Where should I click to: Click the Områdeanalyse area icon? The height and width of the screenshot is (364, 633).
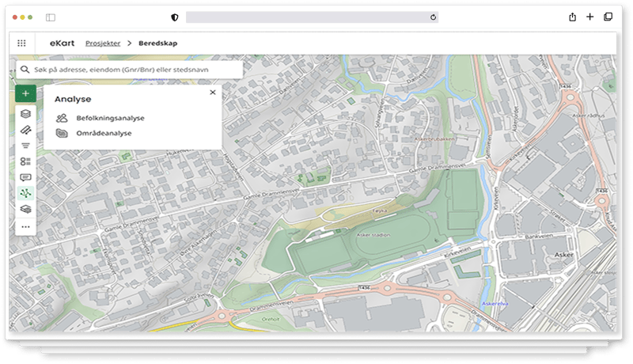(x=62, y=133)
